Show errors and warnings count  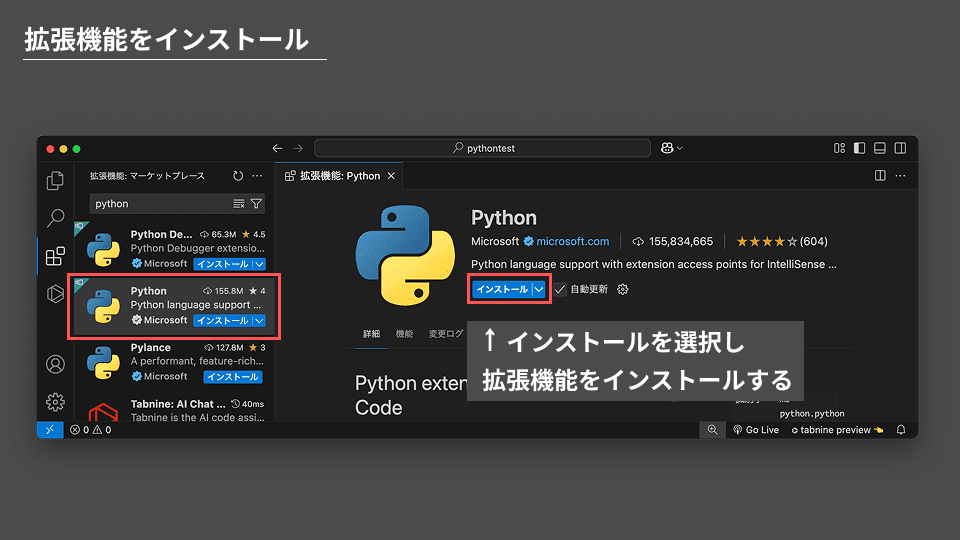point(91,430)
